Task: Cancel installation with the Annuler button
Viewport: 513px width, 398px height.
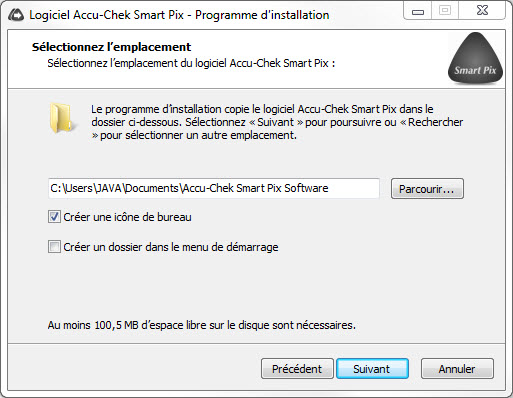Action: pyautogui.click(x=457, y=369)
